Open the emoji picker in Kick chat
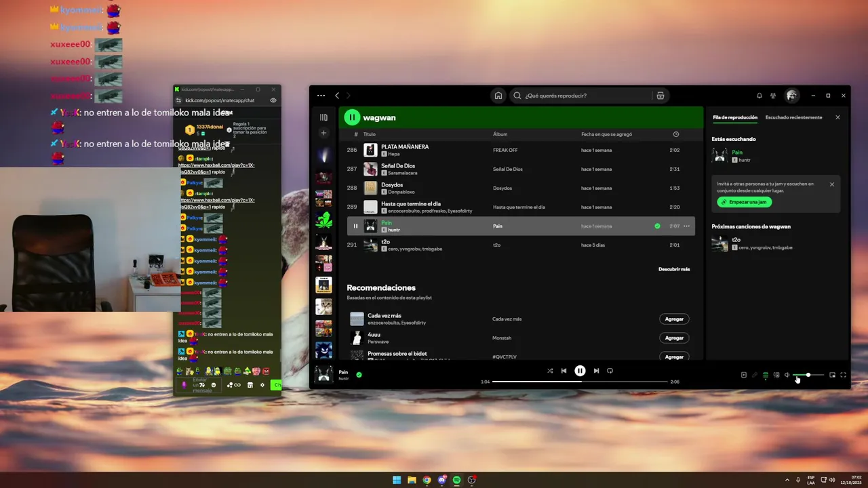Image resolution: width=868 pixels, height=488 pixels. [214, 385]
